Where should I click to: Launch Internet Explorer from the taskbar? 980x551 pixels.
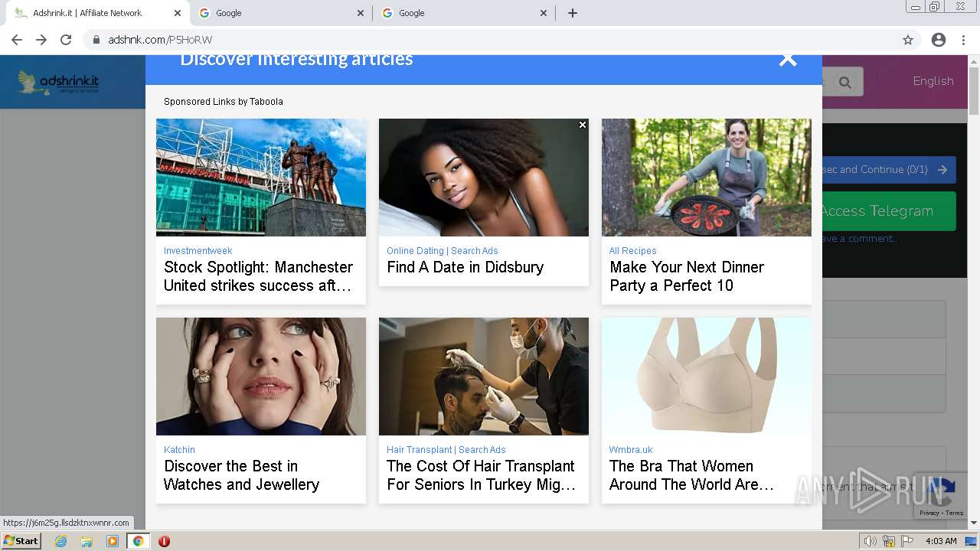click(61, 541)
